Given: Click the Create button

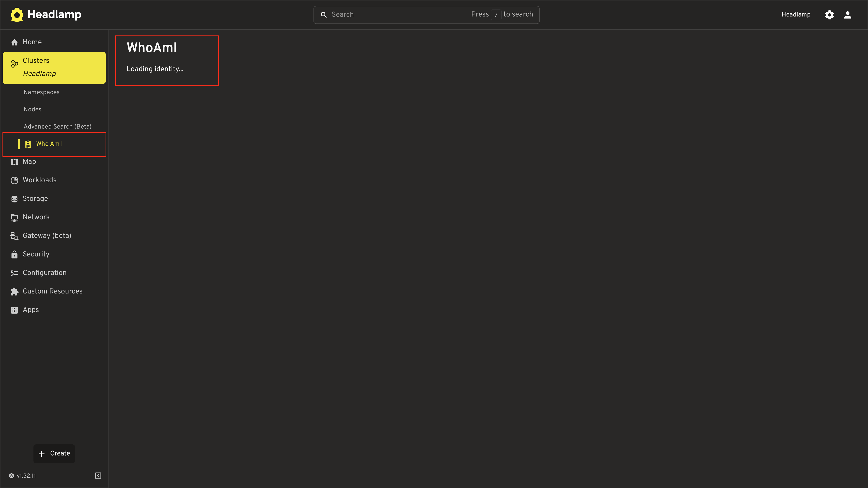Looking at the screenshot, I should click(x=54, y=454).
